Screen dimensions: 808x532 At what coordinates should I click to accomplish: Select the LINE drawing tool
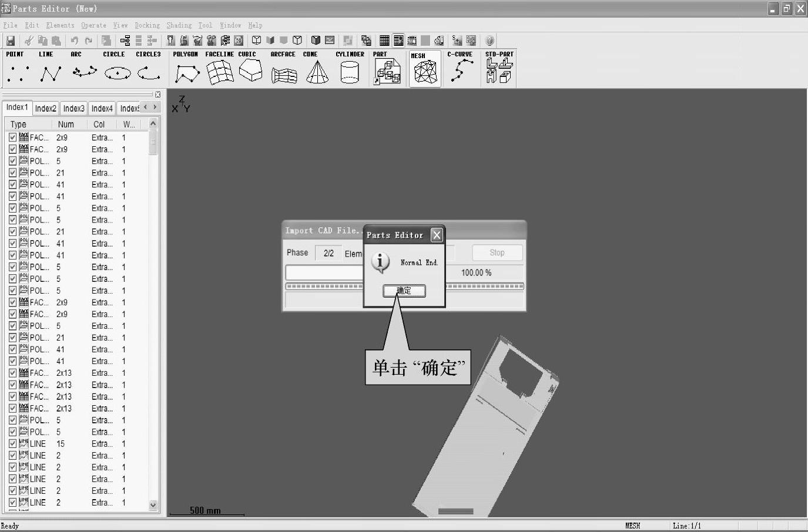coord(49,68)
